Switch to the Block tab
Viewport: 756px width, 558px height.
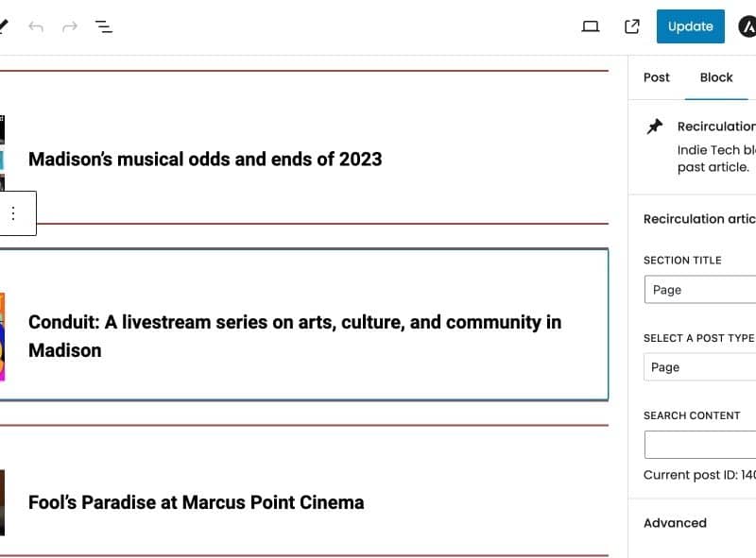coord(715,77)
